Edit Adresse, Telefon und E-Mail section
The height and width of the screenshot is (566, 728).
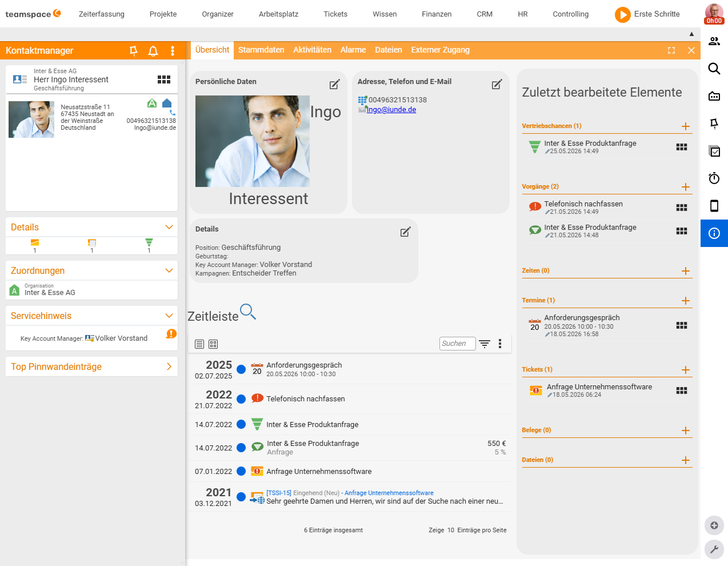point(497,85)
